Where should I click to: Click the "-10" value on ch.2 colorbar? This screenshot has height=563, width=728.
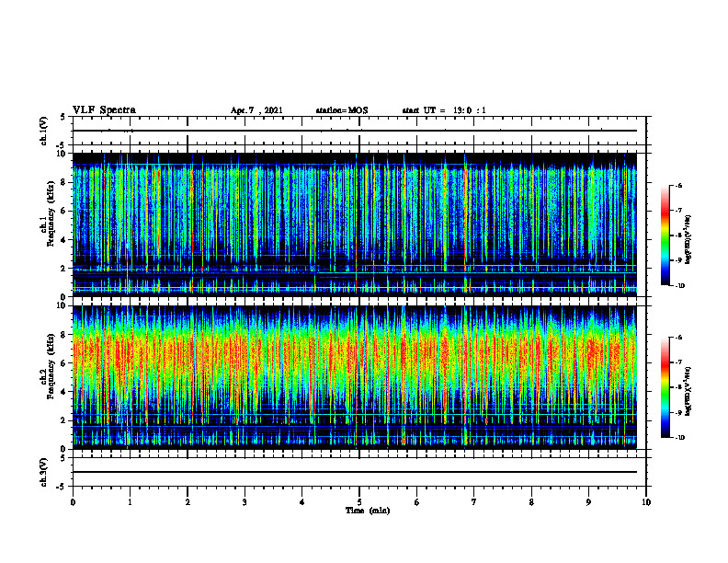[x=679, y=438]
